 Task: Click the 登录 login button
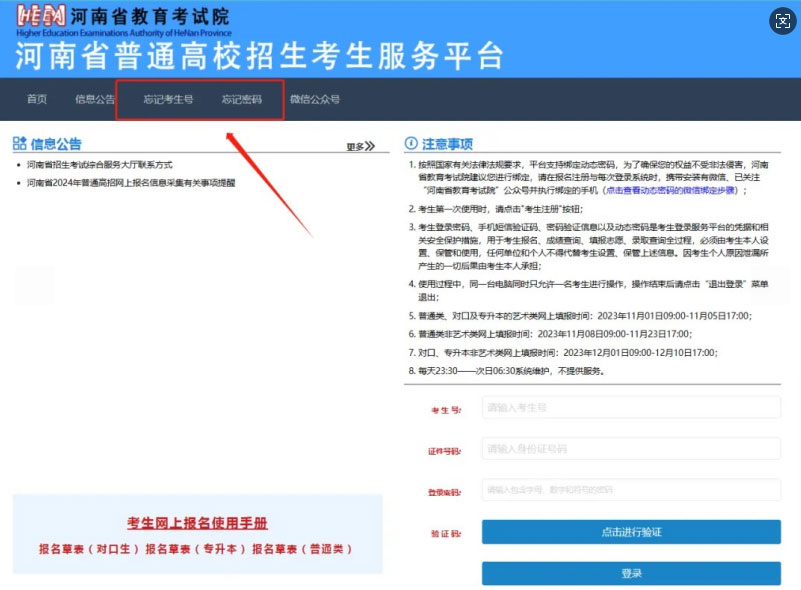(630, 574)
